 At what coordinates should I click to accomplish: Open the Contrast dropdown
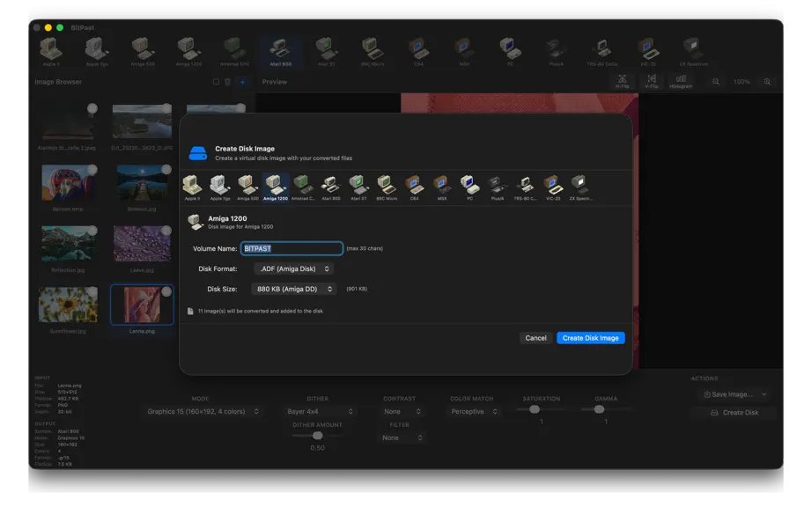(402, 412)
